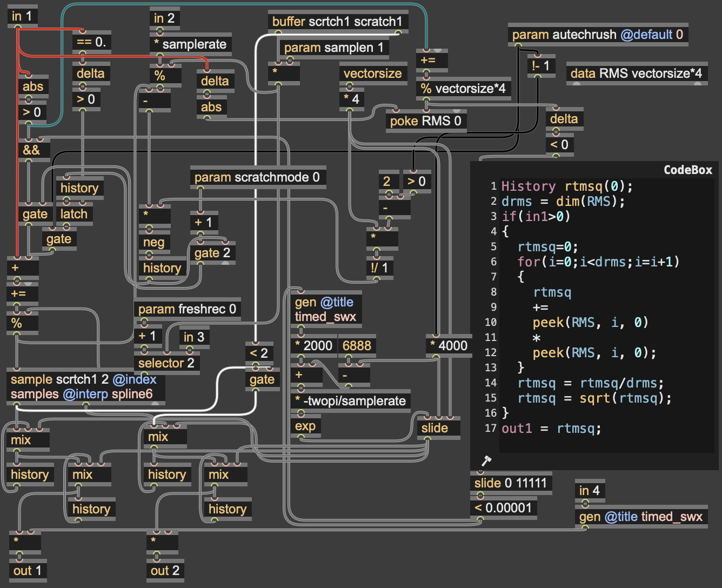Click the 'buffer scrtch1 scratch1' object

point(338,22)
